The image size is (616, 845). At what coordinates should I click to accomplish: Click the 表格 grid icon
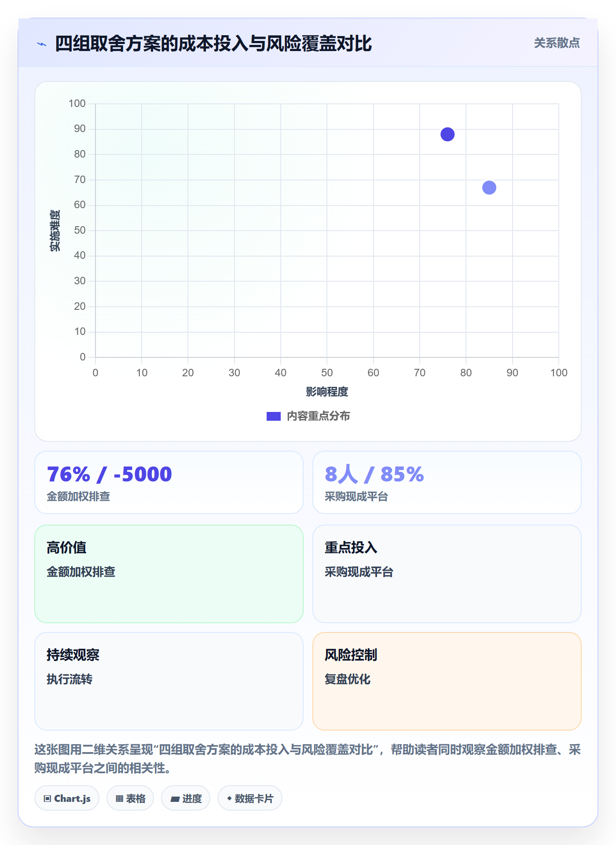[119, 798]
